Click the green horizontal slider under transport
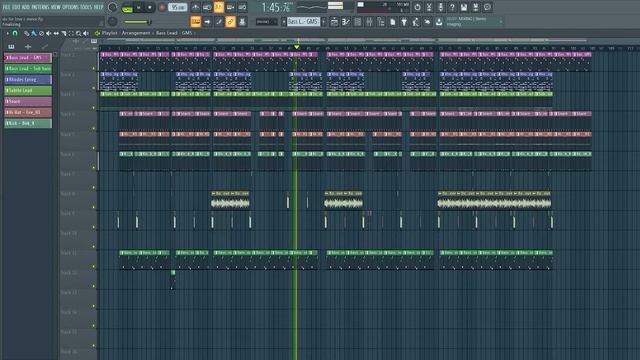Viewport: 640px width, 360px height. pyautogui.click(x=138, y=22)
